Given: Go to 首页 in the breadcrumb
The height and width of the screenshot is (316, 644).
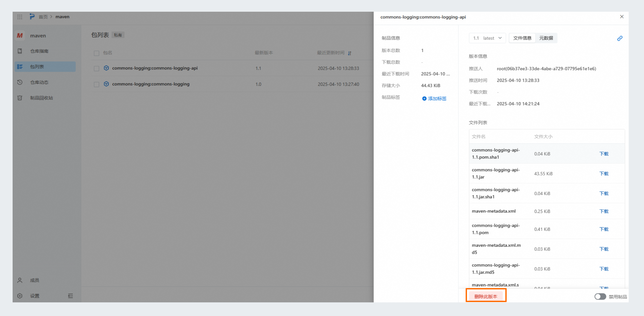Looking at the screenshot, I should point(43,17).
